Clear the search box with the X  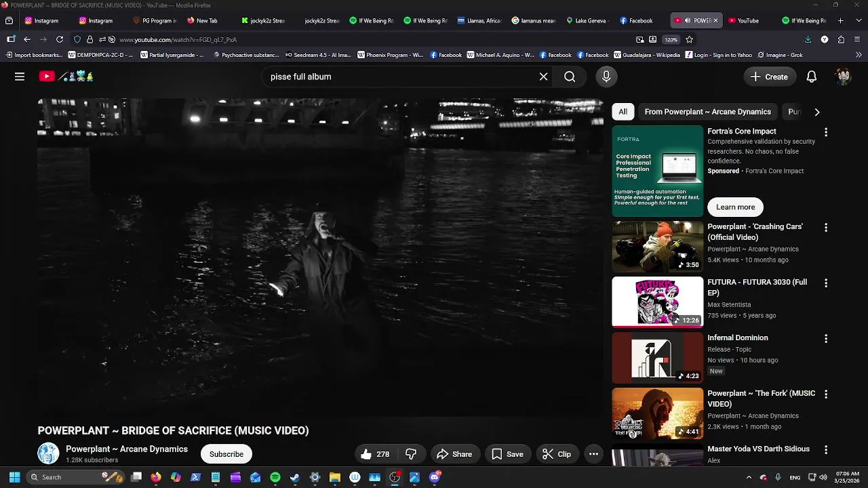pos(543,77)
